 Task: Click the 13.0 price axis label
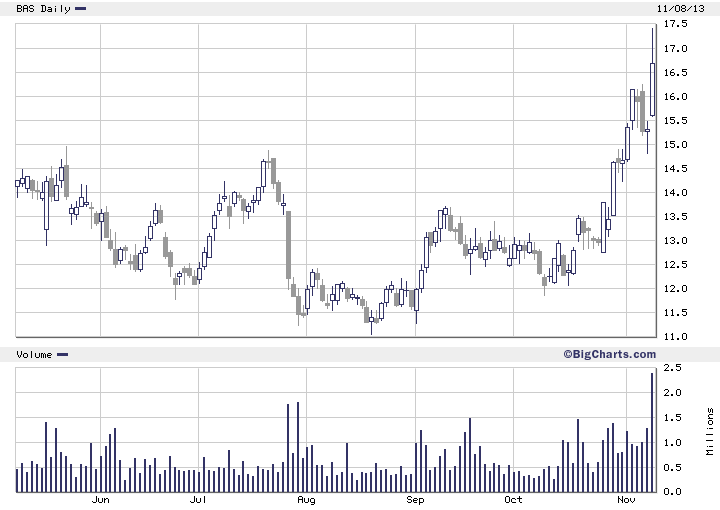coord(675,241)
